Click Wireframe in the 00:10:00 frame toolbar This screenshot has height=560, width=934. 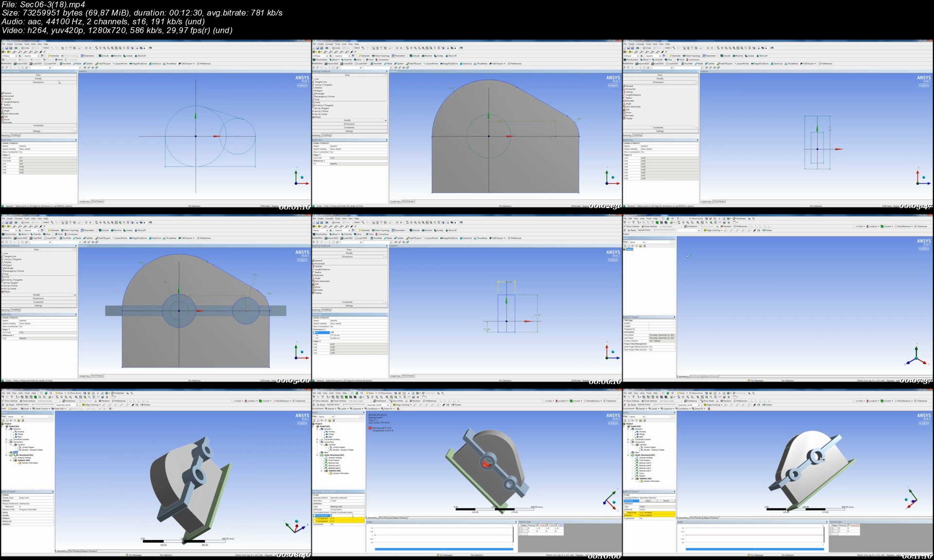[x=380, y=401]
